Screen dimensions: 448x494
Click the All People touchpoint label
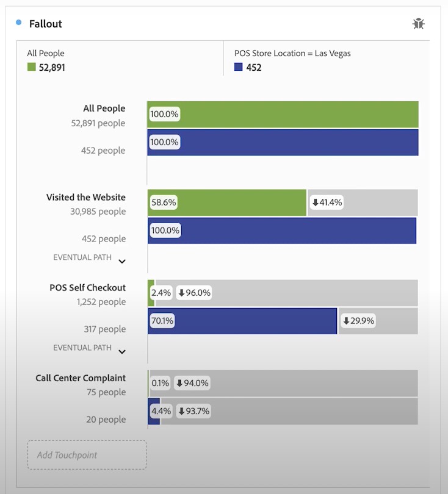[104, 109]
